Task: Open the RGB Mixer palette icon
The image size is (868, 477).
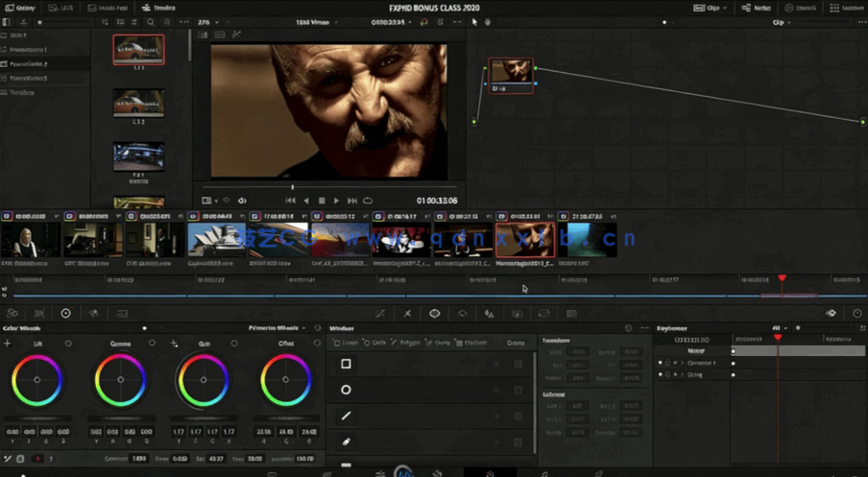Action: point(93,313)
